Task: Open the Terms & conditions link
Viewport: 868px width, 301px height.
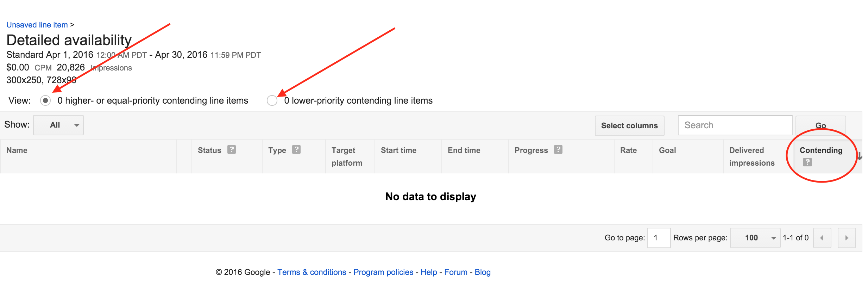Action: (312, 272)
